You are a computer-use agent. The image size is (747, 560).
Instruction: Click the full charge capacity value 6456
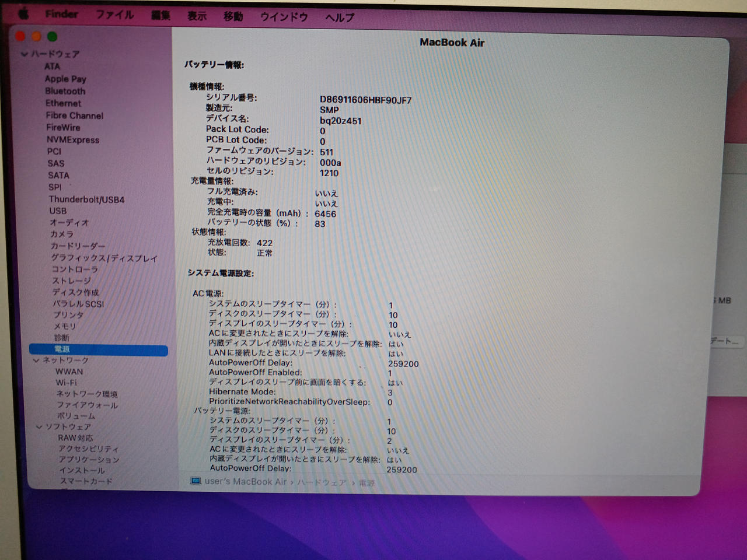(x=325, y=214)
